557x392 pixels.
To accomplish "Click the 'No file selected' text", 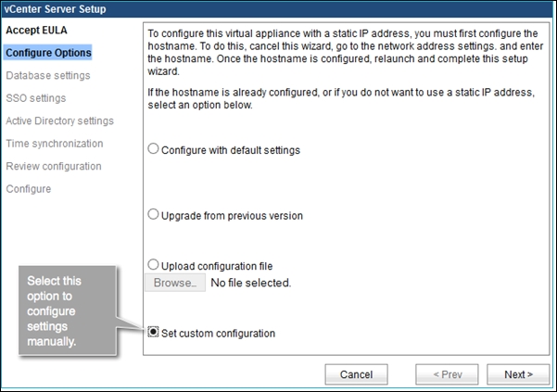I will 250,283.
